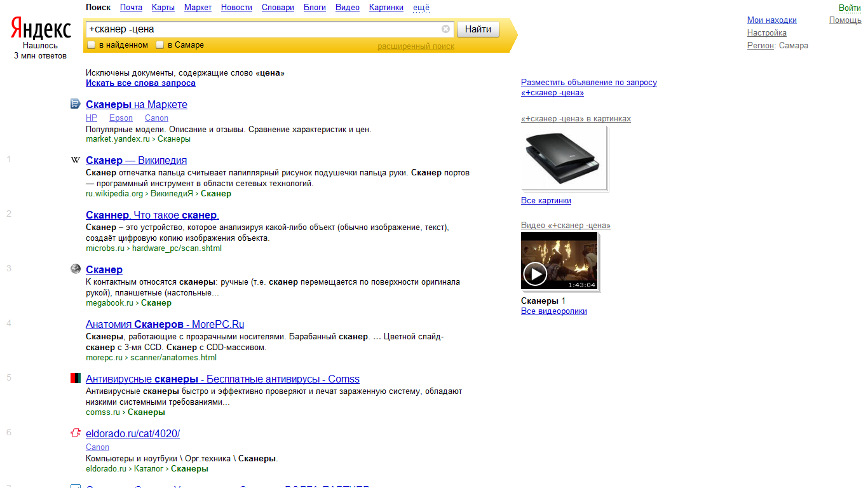Expand the 'ещё' services menu
Image resolution: width=868 pixels, height=488 pixels.
coord(421,8)
